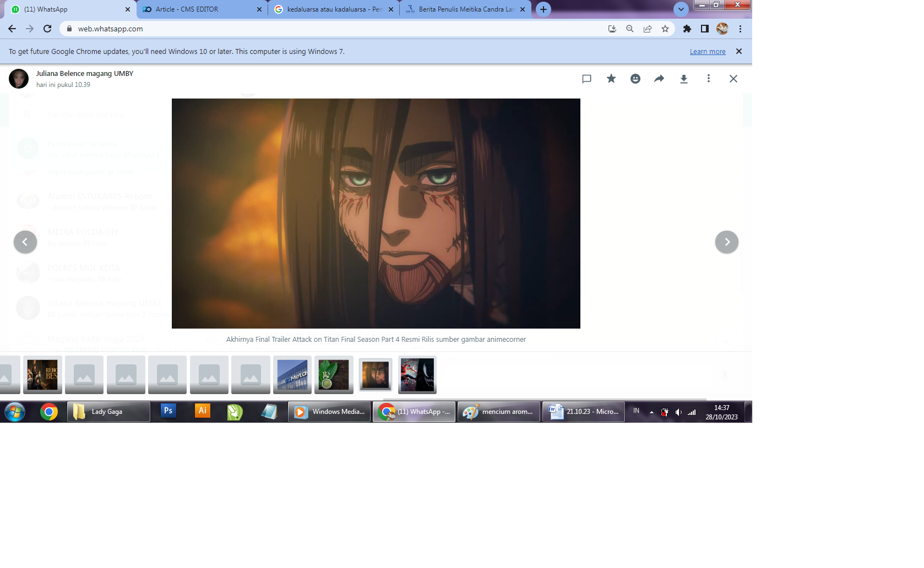
Task: Open the Chrome profile avatar
Action: pos(722,29)
